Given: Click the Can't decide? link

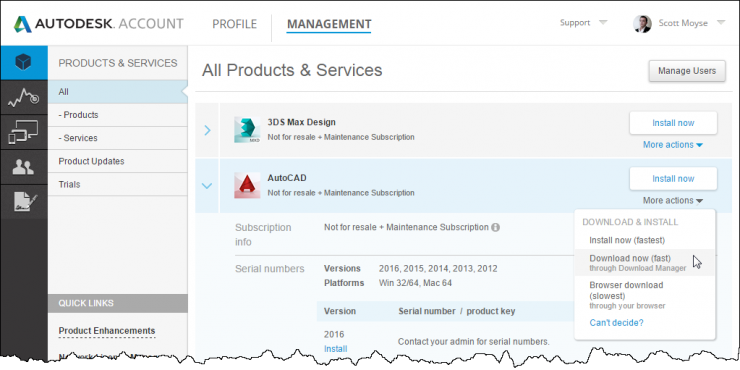Looking at the screenshot, I should click(616, 323).
